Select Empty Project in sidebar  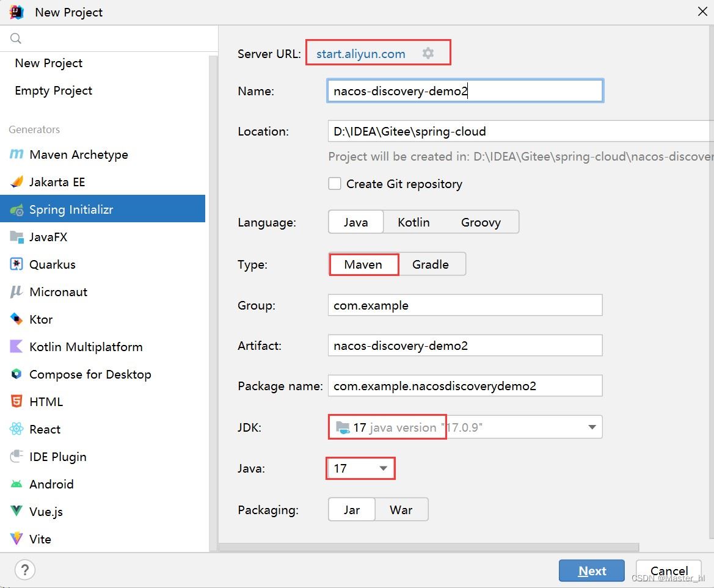[54, 90]
